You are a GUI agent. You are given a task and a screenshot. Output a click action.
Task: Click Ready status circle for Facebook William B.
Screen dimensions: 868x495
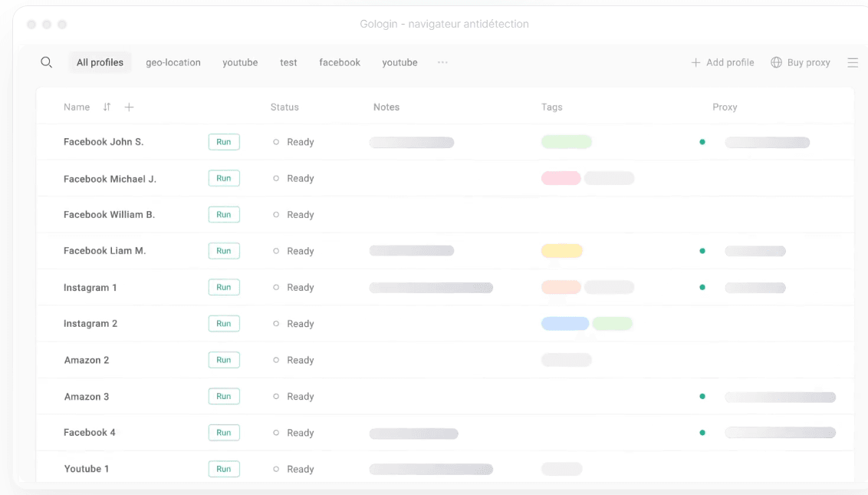click(276, 215)
